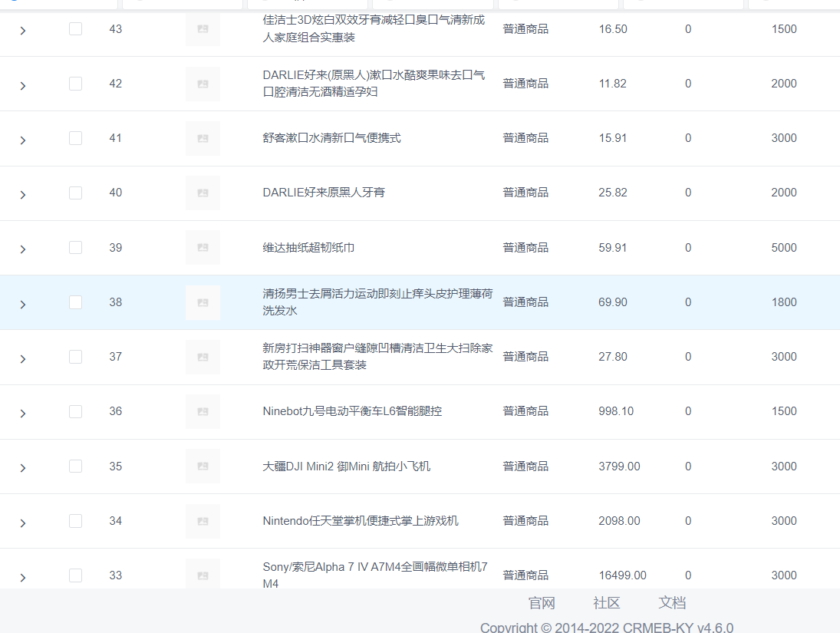The width and height of the screenshot is (840, 633).
Task: Open the 文档 footer link
Action: point(672,603)
